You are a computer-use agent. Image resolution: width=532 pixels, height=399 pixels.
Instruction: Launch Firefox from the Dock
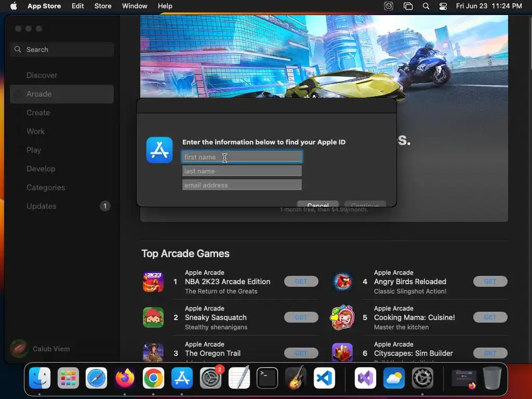(125, 378)
